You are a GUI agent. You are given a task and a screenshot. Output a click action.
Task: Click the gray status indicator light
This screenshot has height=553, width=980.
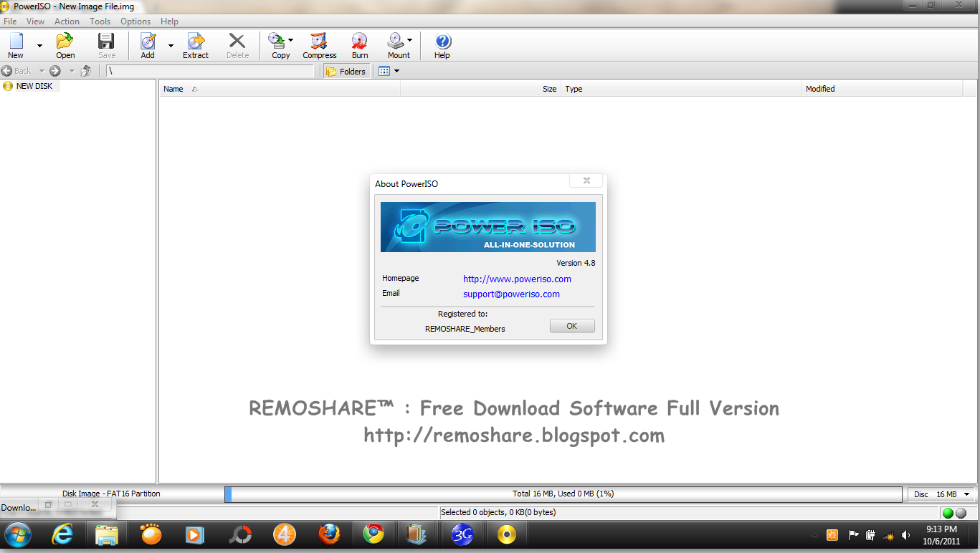tap(961, 513)
